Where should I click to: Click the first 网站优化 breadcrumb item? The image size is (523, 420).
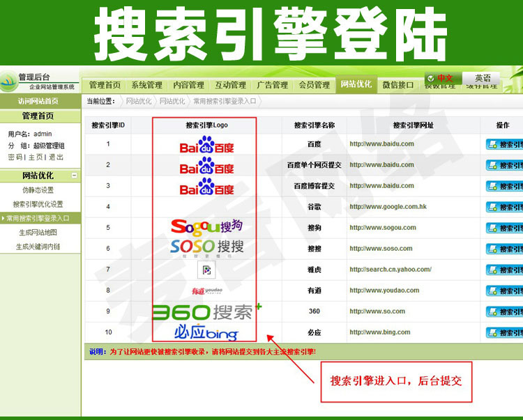[x=139, y=101]
